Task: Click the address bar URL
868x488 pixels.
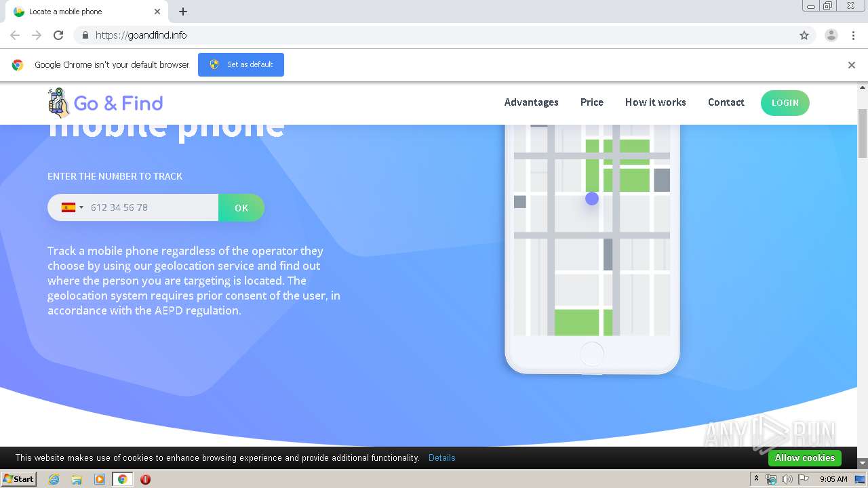Action: [x=141, y=35]
